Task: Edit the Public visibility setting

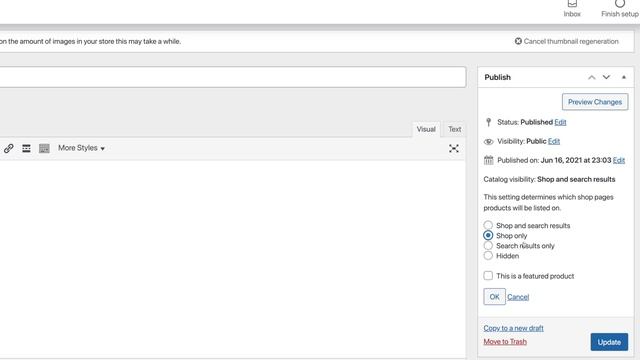Action: click(x=553, y=141)
